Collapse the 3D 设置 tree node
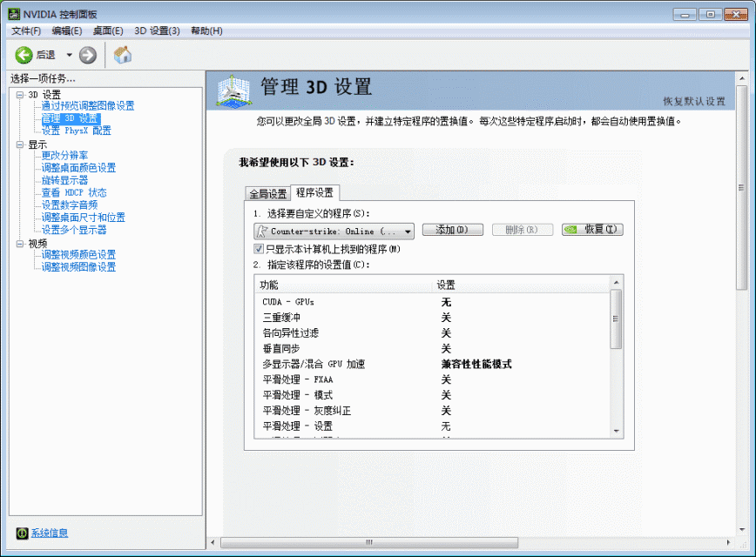 coord(20,94)
